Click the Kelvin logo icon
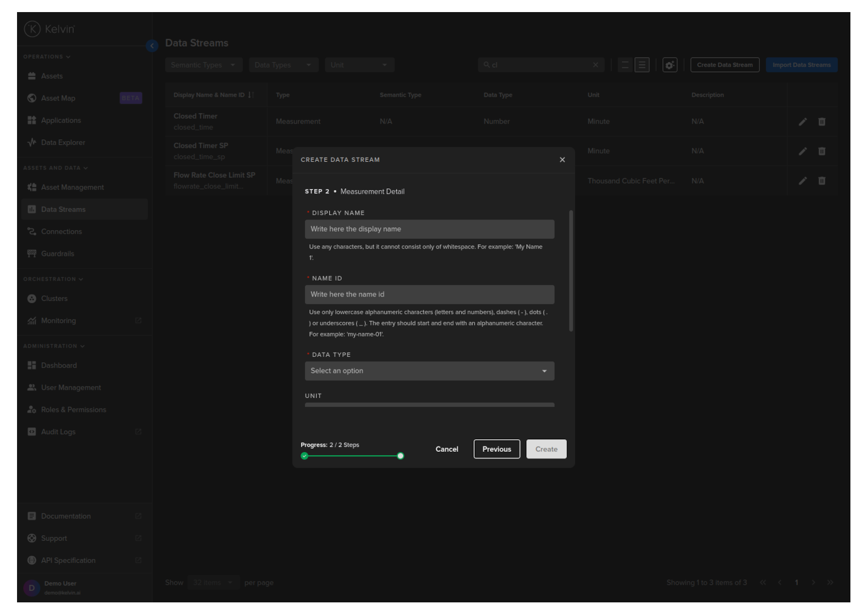 (x=32, y=29)
